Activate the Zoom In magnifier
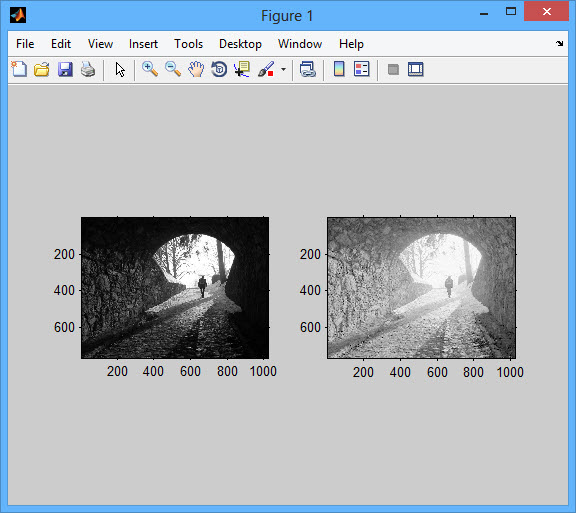Image resolution: width=576 pixels, height=513 pixels. pyautogui.click(x=150, y=69)
